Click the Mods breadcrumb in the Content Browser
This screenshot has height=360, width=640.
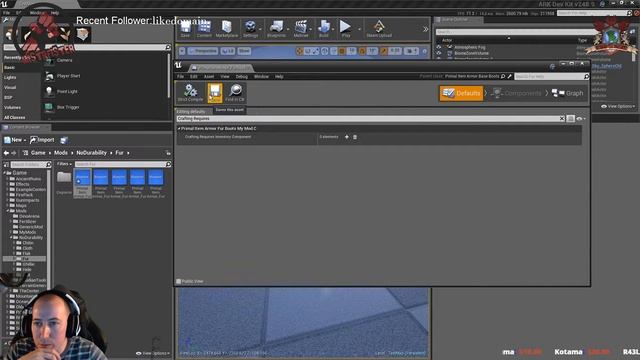click(x=61, y=153)
